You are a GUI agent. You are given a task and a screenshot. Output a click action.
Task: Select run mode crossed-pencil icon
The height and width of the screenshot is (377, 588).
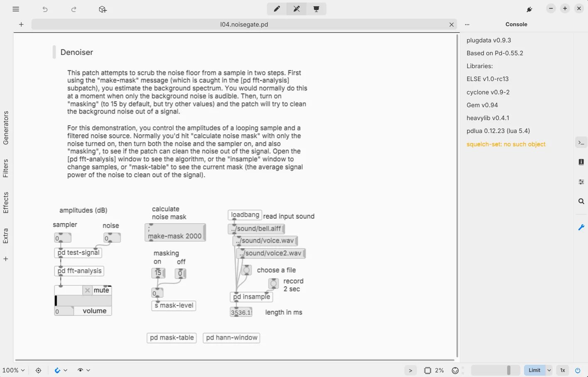296,9
